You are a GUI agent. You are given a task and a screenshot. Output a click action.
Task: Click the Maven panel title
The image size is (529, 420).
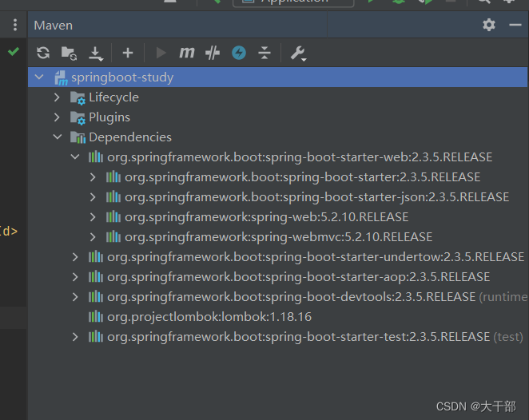(x=54, y=26)
